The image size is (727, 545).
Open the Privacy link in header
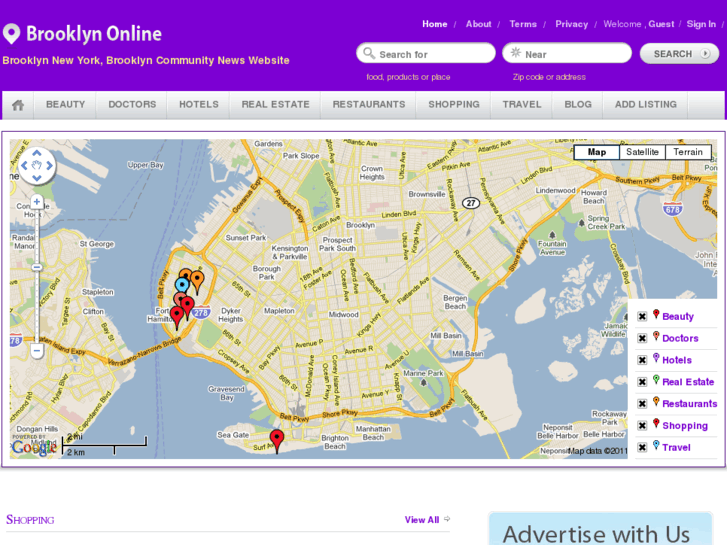[571, 24]
